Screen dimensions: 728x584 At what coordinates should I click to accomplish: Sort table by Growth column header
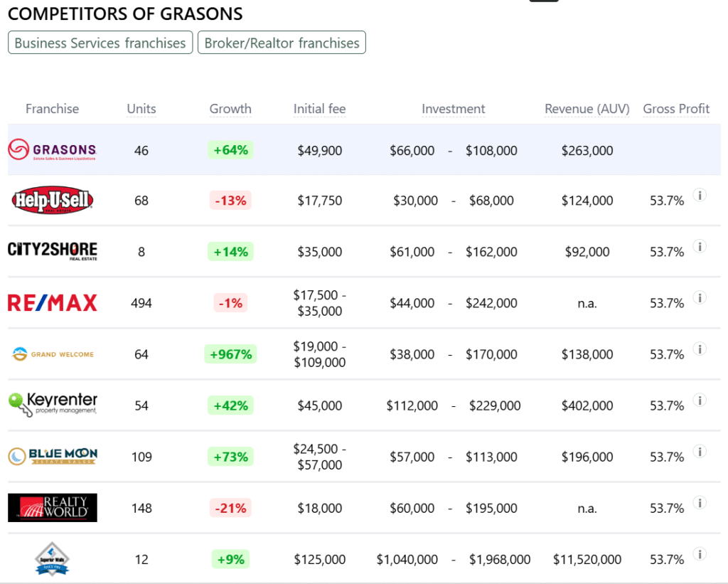[x=230, y=109]
